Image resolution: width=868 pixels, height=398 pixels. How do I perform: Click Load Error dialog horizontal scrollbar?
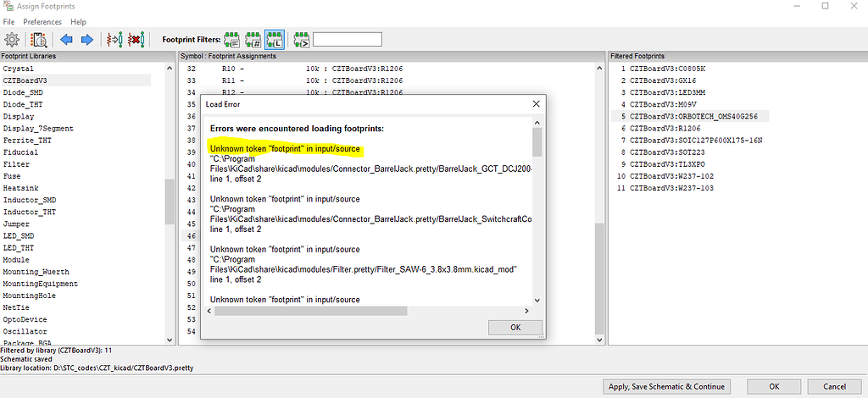(x=311, y=312)
